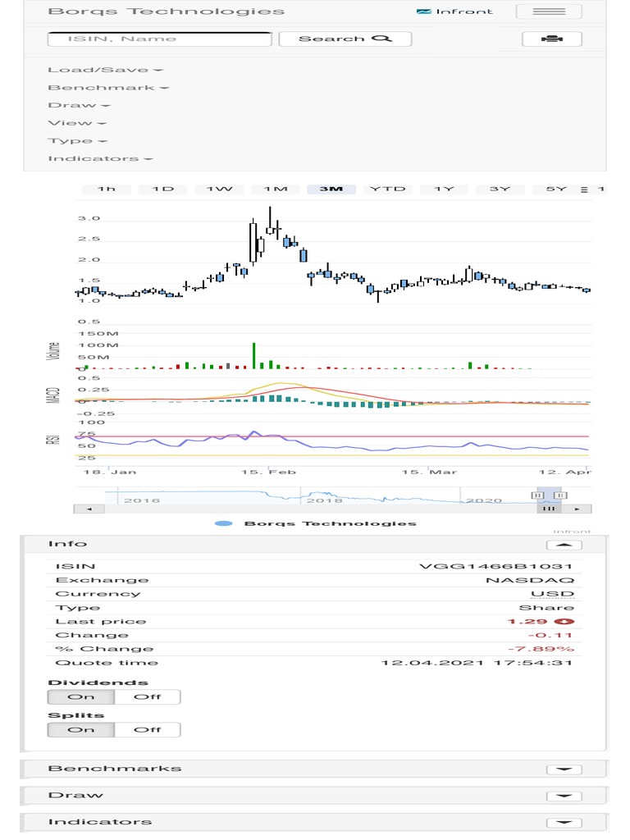
Task: Click the navigator scrollbar thumb
Action: (x=549, y=509)
